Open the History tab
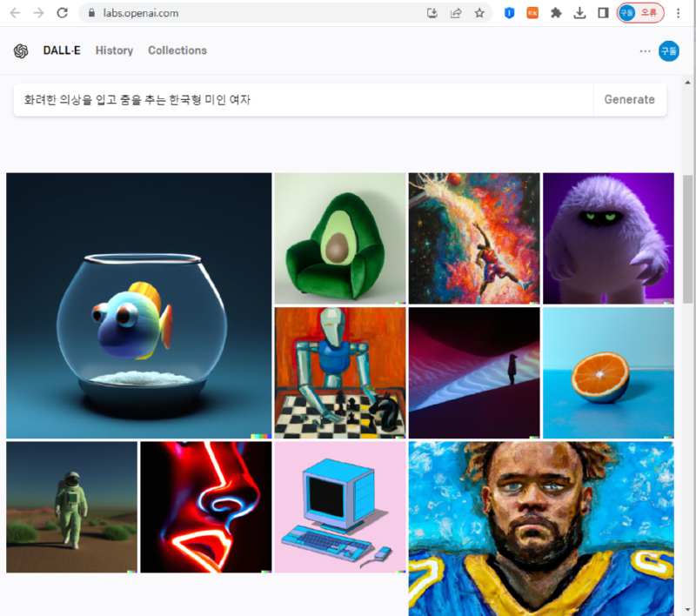Viewport: 696px width, 616px height. pyautogui.click(x=114, y=50)
